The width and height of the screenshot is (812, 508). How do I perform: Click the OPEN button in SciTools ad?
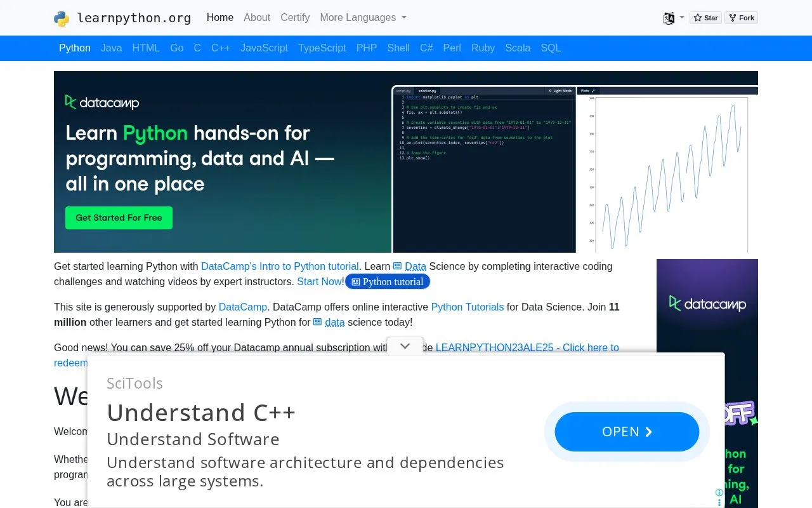pyautogui.click(x=627, y=432)
